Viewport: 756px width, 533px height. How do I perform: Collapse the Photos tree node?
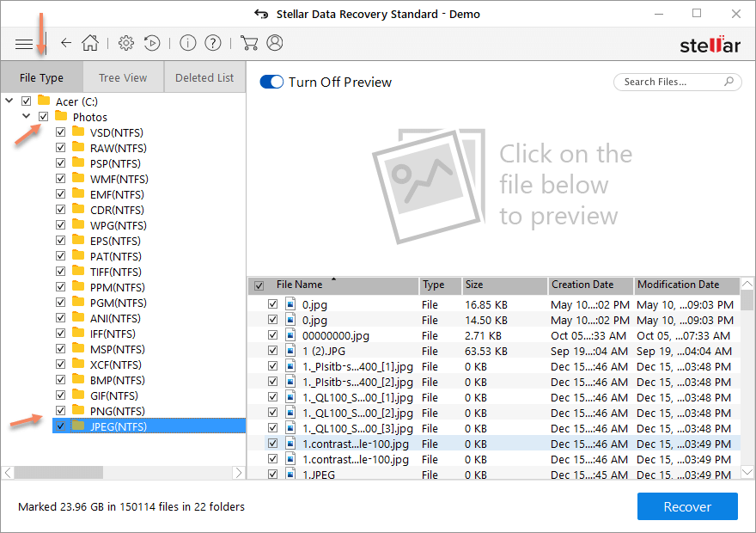26,116
